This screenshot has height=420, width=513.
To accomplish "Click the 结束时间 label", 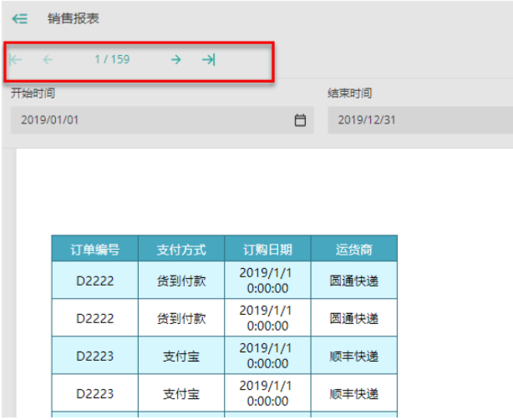I will pos(349,94).
